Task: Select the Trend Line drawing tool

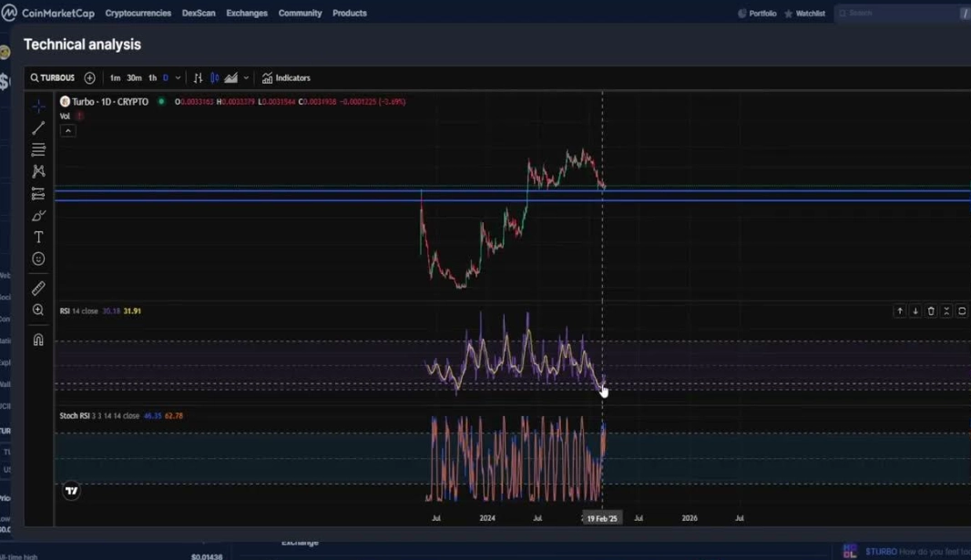Action: 38,127
